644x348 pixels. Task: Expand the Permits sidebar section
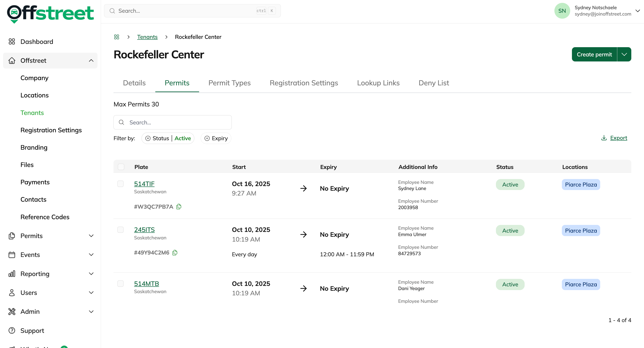(x=91, y=236)
